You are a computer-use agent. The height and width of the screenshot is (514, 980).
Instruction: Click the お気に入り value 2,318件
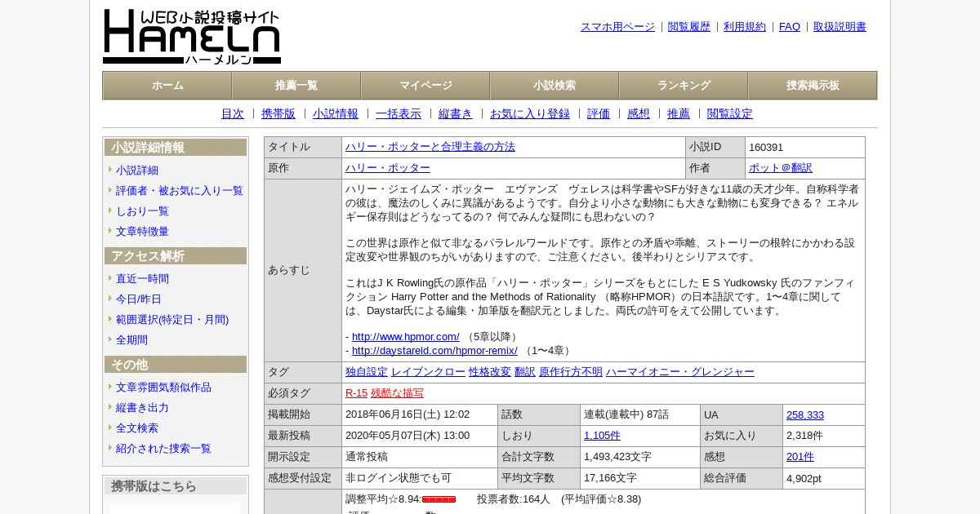(x=804, y=436)
